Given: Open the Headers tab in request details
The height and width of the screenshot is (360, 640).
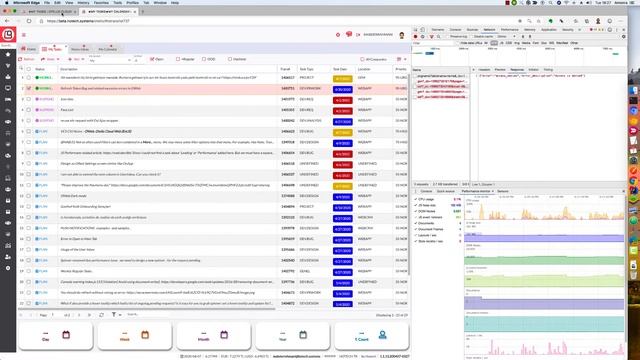Looking at the screenshot, I should [x=484, y=70].
